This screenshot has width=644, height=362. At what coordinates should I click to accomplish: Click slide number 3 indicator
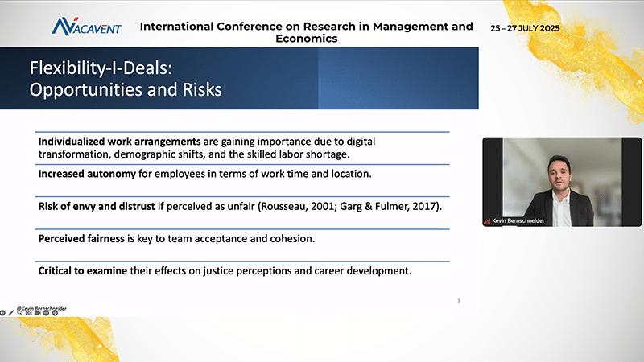(458, 301)
